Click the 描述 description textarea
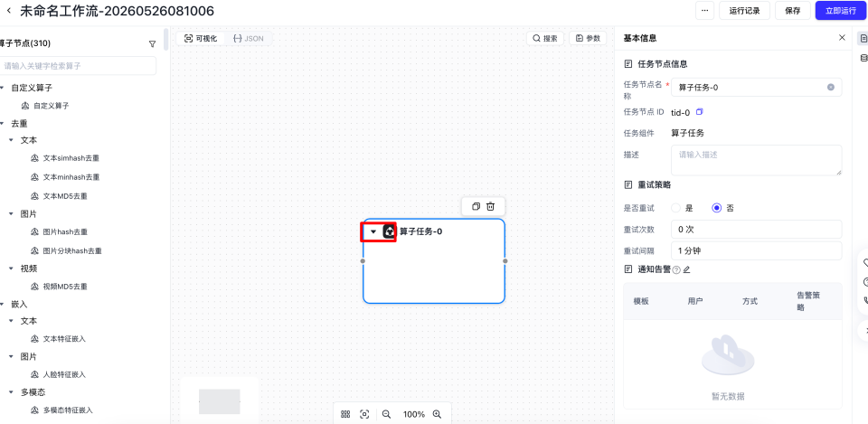Image resolution: width=868 pixels, height=424 pixels. (756, 161)
